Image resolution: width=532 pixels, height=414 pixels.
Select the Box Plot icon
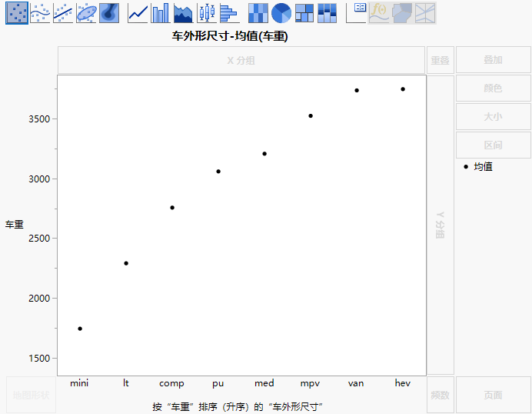point(206,13)
